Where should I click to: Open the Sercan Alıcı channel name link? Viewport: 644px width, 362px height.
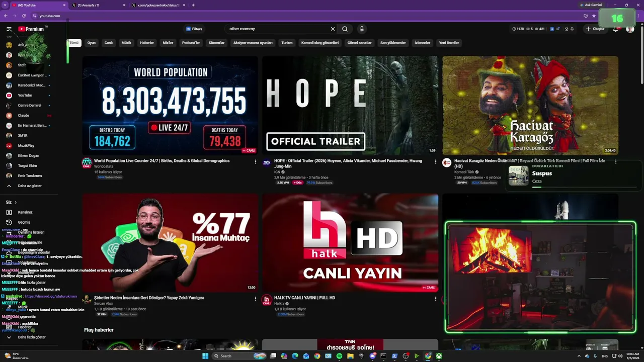[x=103, y=304]
